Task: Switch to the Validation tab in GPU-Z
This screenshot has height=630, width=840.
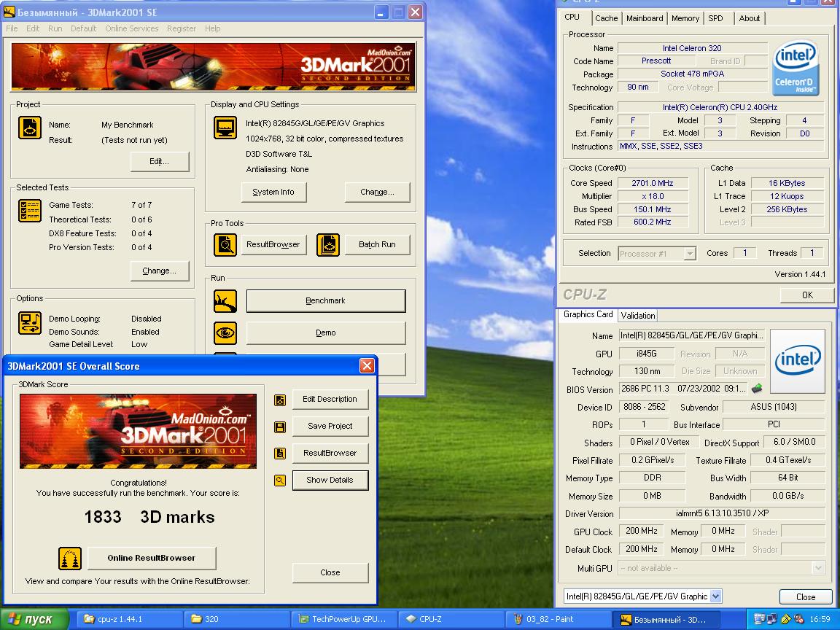Action: coord(637,316)
